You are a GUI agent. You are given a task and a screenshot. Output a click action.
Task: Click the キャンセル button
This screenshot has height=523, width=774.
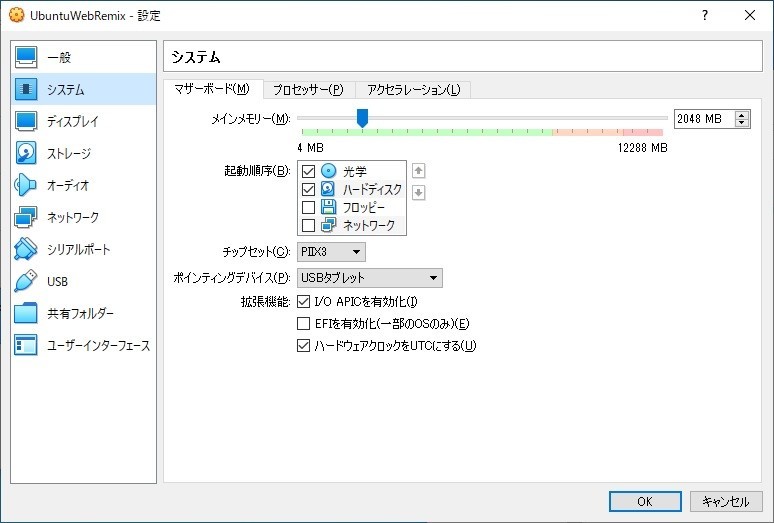click(726, 501)
